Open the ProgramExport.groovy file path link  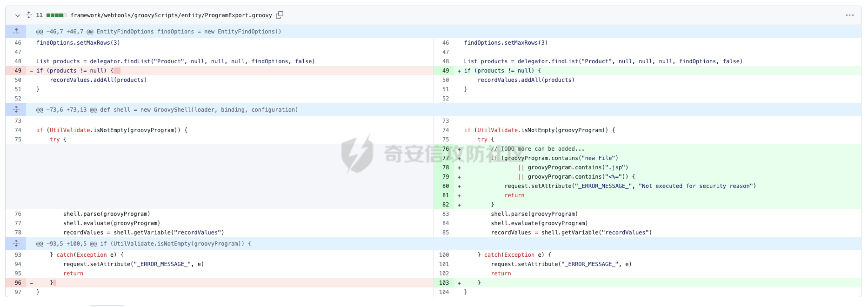click(171, 15)
